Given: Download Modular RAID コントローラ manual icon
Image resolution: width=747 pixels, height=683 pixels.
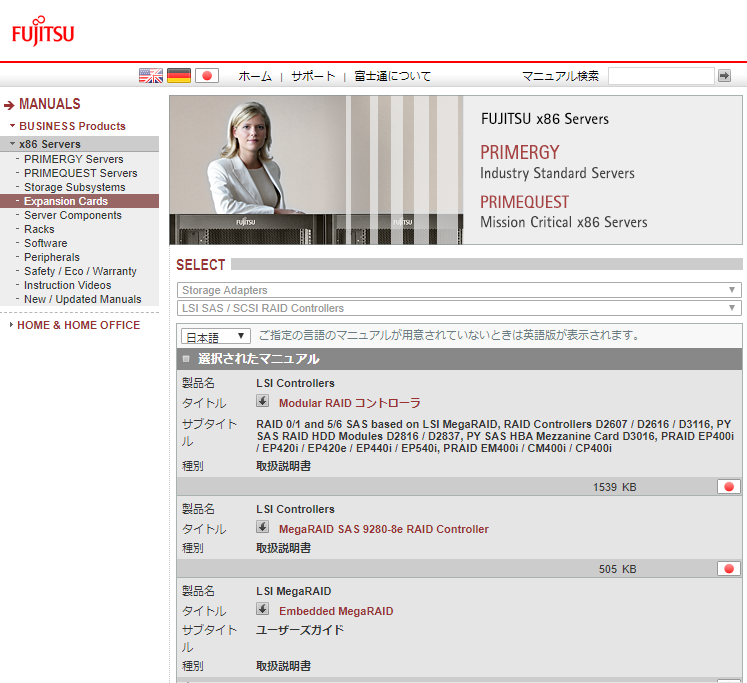Looking at the screenshot, I should 262,401.
